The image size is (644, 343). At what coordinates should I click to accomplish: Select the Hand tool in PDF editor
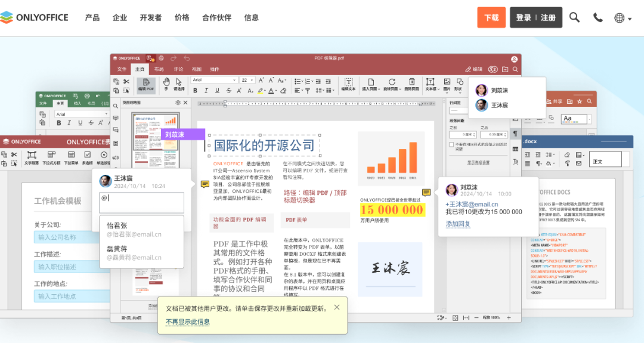click(x=166, y=82)
